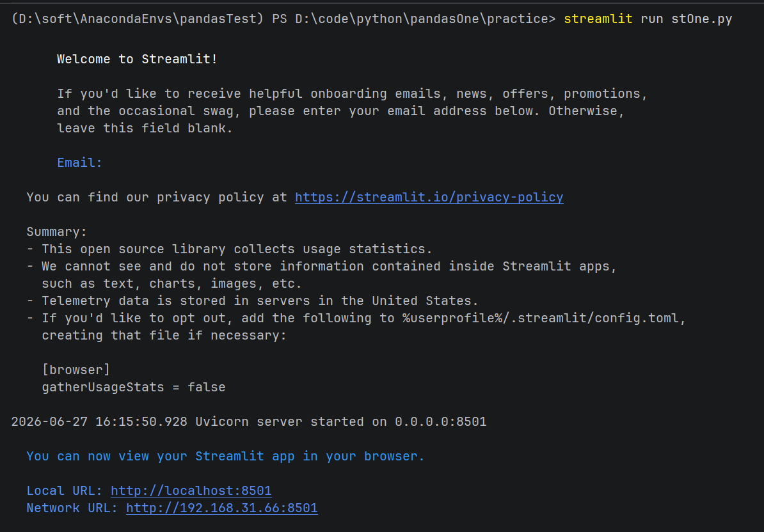Viewport: 764px width, 532px height.
Task: Click the 'Network URL:' label
Action: (x=72, y=508)
